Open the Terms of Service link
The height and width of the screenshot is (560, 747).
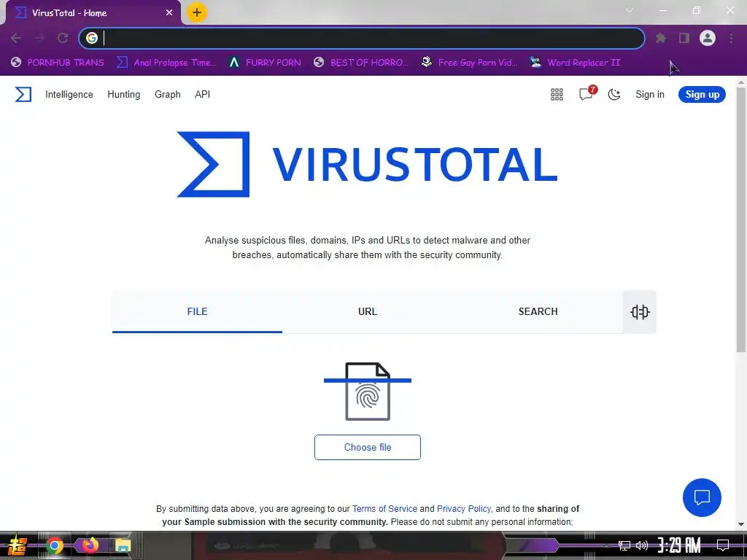point(384,508)
